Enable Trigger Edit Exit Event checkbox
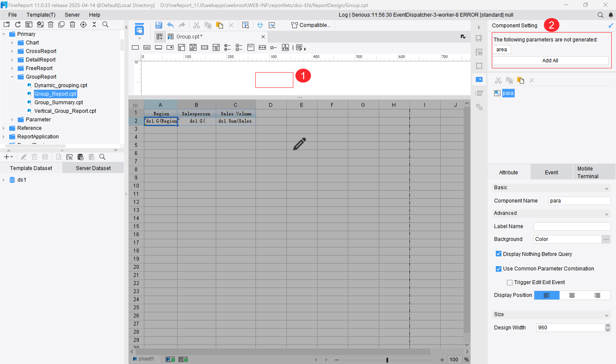The width and height of the screenshot is (616, 364). point(510,282)
